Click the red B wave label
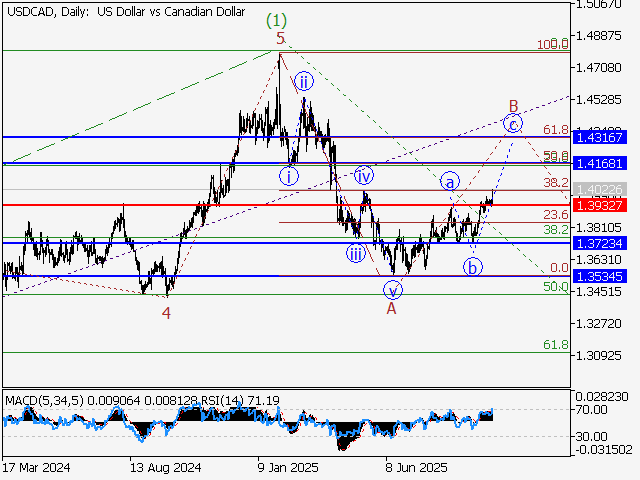This screenshot has width=640, height=480. coord(513,105)
